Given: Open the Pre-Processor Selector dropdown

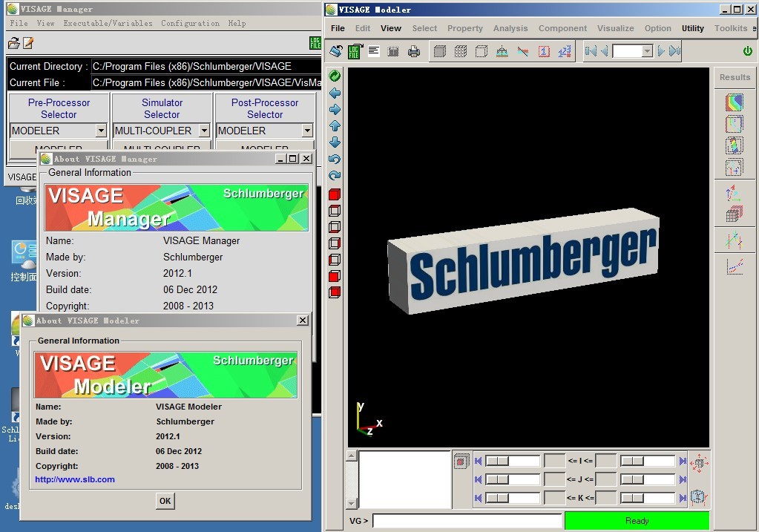Looking at the screenshot, I should pos(101,130).
